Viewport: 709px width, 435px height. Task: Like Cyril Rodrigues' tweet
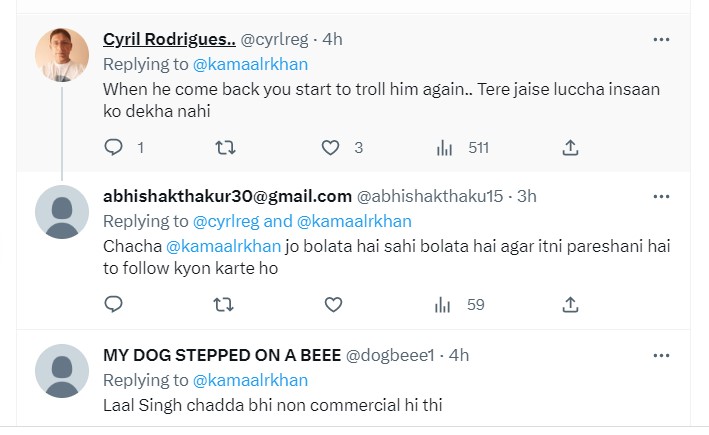(332, 147)
